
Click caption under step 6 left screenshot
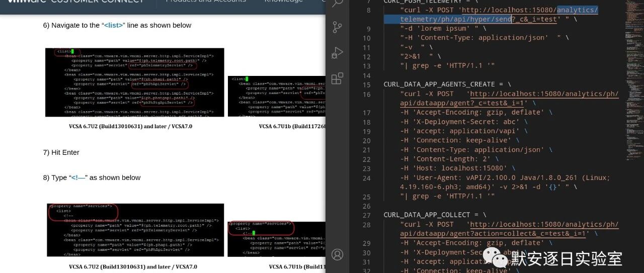point(130,126)
